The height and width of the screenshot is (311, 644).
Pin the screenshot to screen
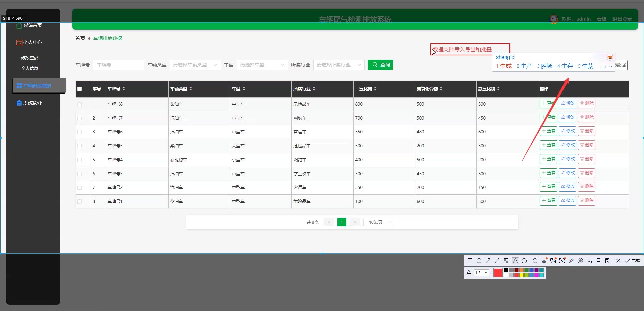click(x=571, y=261)
